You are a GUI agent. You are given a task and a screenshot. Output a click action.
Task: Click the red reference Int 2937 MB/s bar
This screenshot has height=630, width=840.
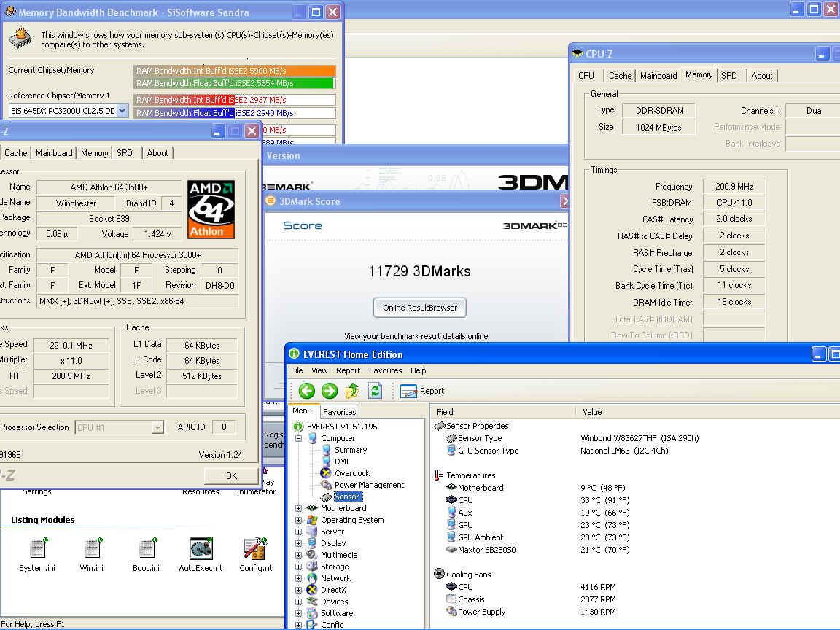[184, 100]
